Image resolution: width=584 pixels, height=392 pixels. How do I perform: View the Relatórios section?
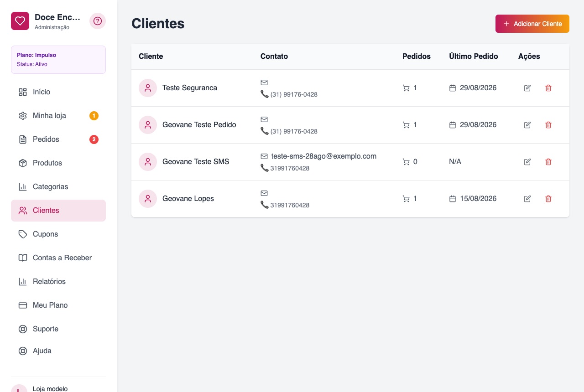pos(58,282)
